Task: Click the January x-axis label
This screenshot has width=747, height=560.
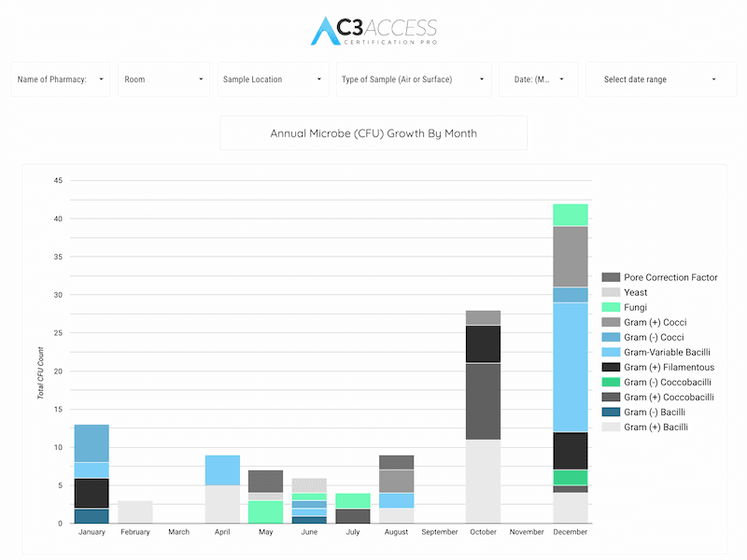Action: (92, 532)
